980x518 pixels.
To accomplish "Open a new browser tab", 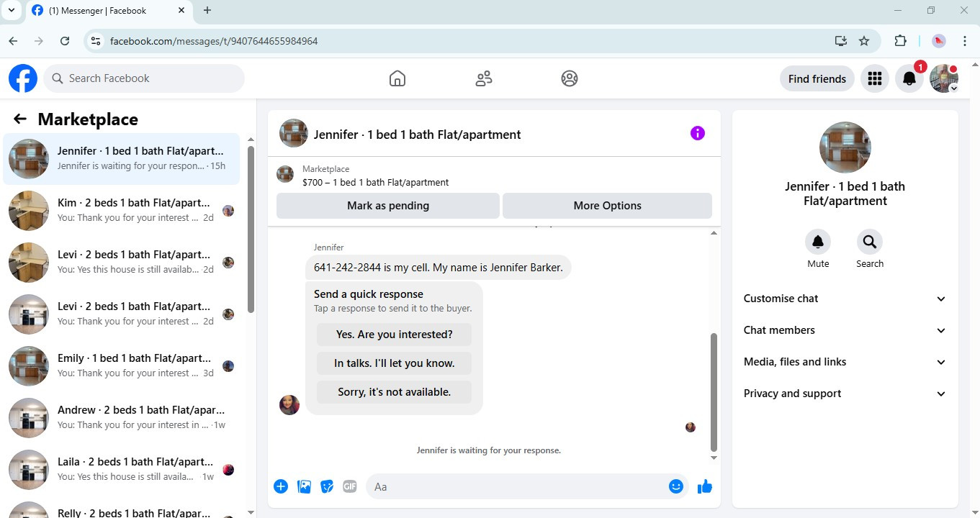I will [207, 10].
